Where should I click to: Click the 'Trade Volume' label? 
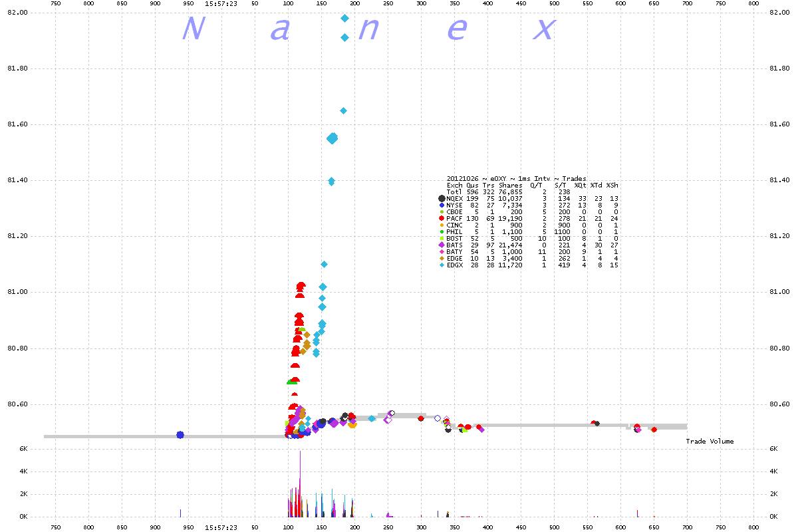710,441
